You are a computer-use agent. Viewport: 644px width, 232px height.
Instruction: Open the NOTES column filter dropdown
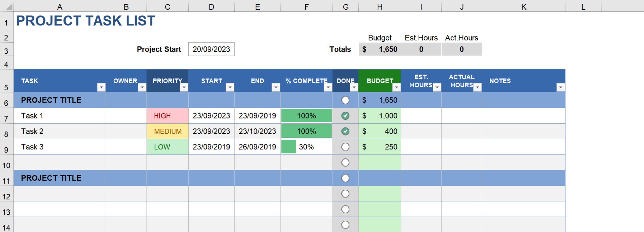(x=561, y=87)
